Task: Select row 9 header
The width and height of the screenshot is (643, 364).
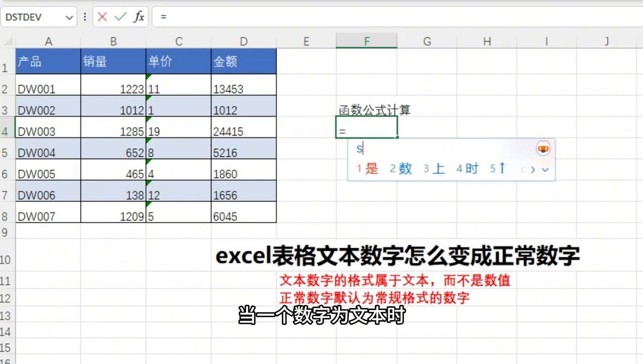Action: [x=8, y=232]
